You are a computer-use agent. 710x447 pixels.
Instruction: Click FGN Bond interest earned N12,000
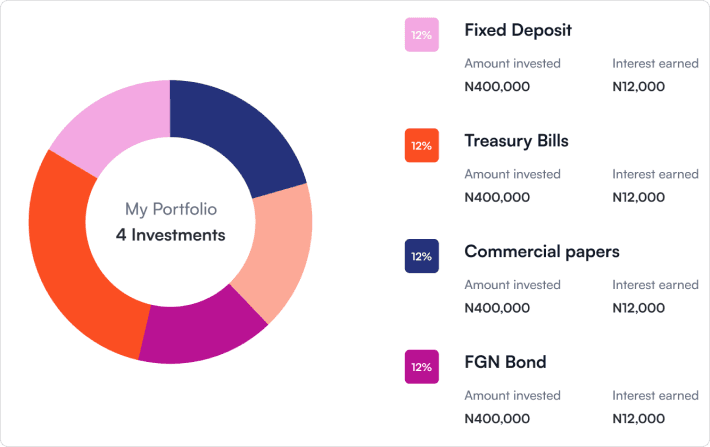638,418
